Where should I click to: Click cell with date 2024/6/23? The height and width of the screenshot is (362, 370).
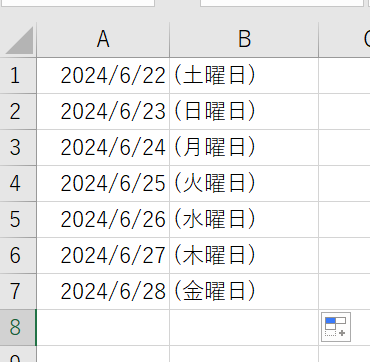point(103,112)
